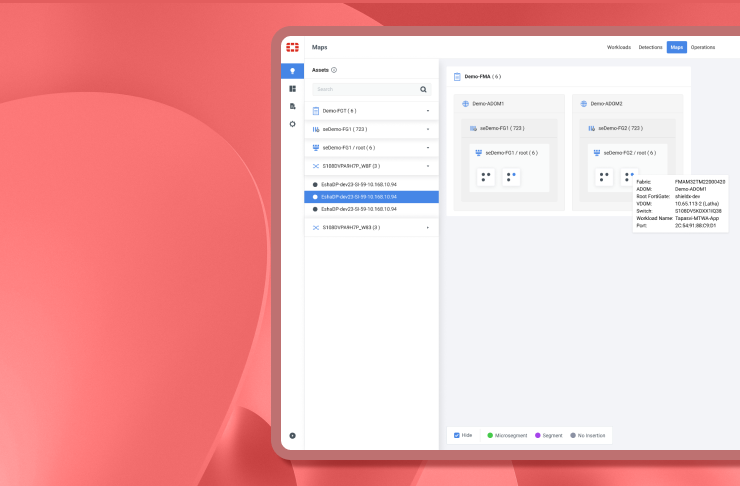Click the No Insertion legend label
This screenshot has width=740, height=486.
[x=591, y=436]
